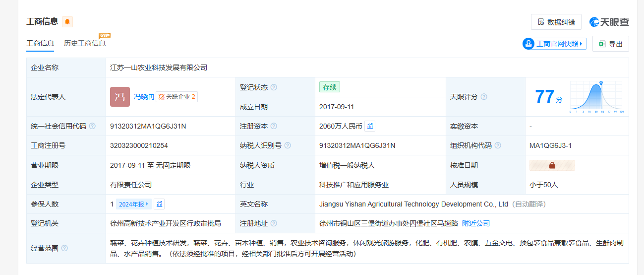Switch to the 工商信息 tab
644x275 pixels.
click(40, 43)
